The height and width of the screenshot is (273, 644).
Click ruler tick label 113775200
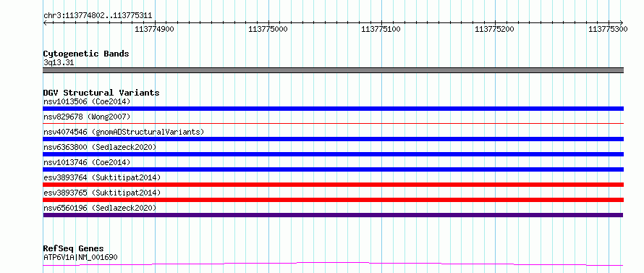pos(494,29)
